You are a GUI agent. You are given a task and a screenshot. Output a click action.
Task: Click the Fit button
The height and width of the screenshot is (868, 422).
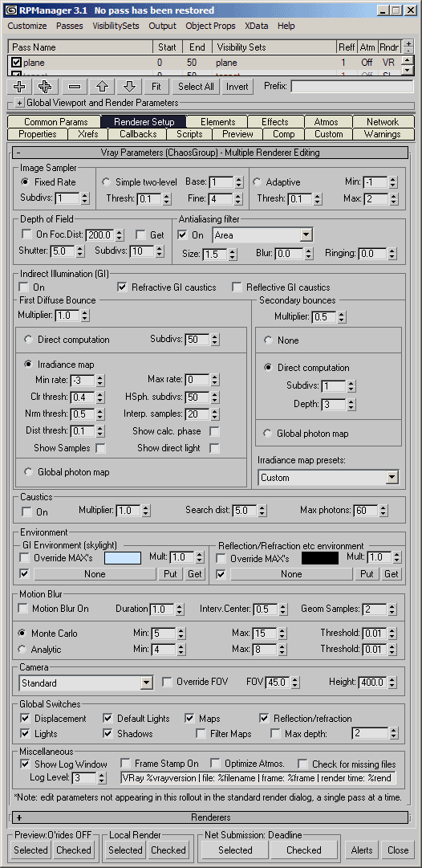coord(156,87)
